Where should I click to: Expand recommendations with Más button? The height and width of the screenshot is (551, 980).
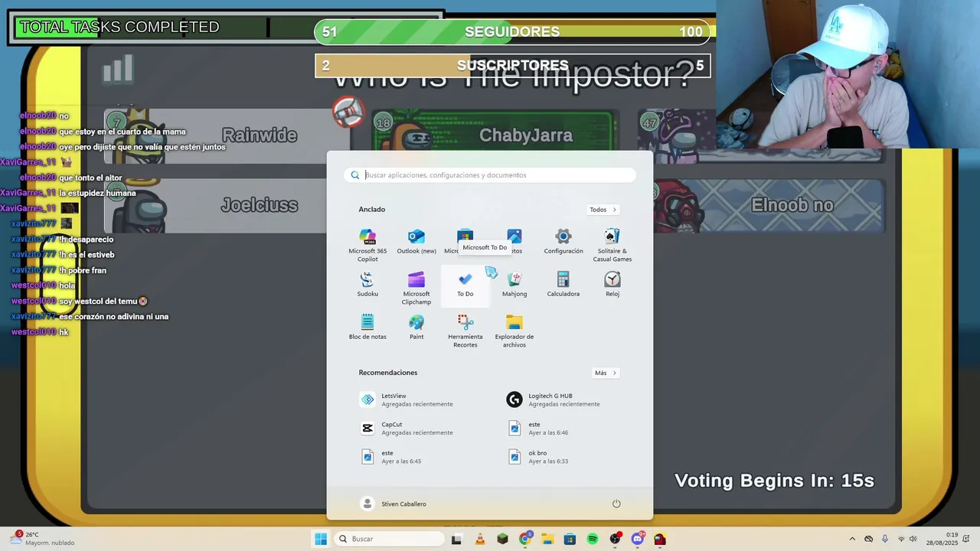point(606,373)
